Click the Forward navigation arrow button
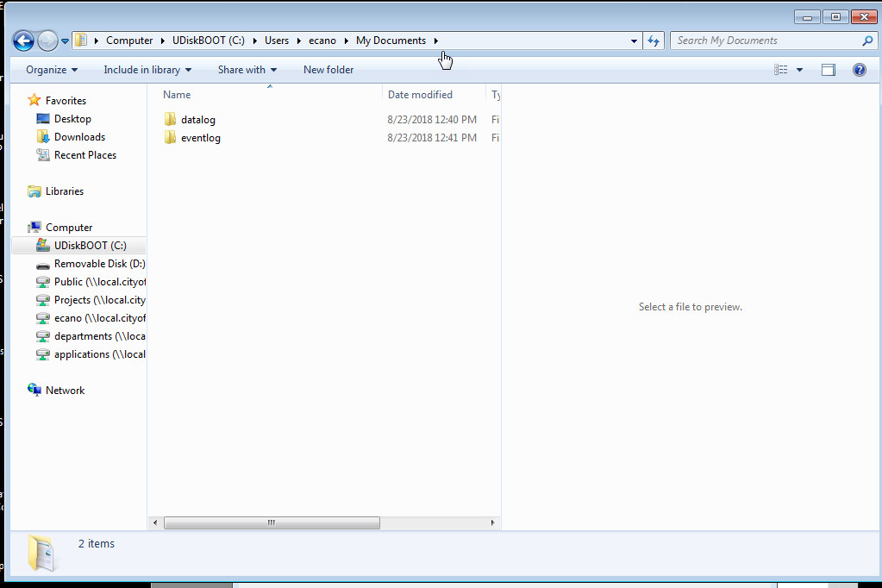 pos(47,41)
